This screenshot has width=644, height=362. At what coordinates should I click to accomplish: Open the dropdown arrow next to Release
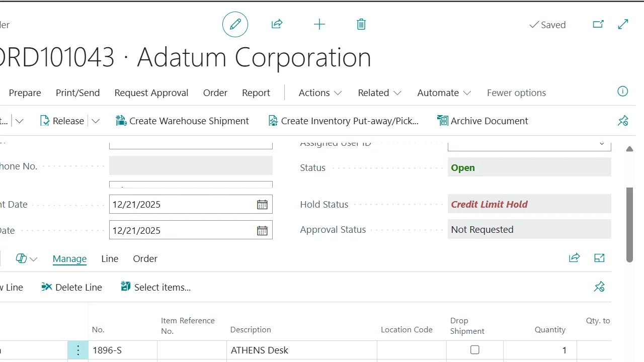click(96, 121)
